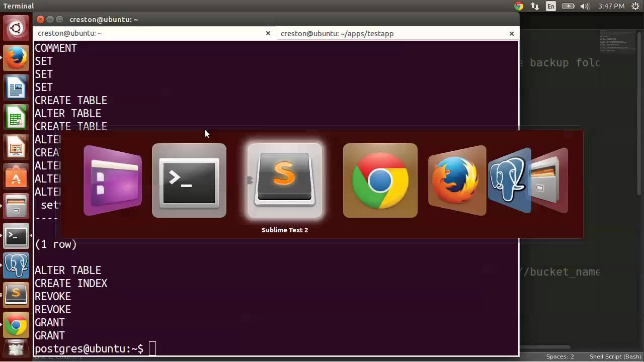Open Spaces: 2 indentation menu in Sublime

click(560, 356)
